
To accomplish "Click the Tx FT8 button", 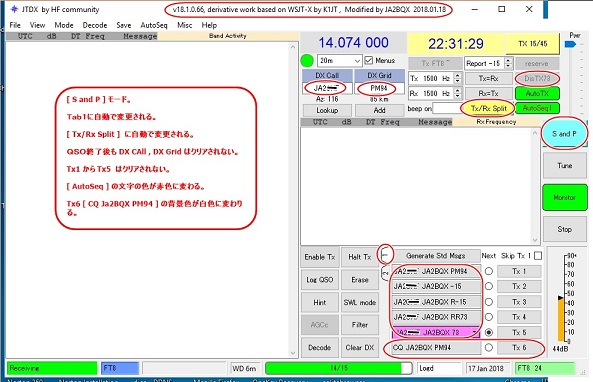I will point(435,64).
